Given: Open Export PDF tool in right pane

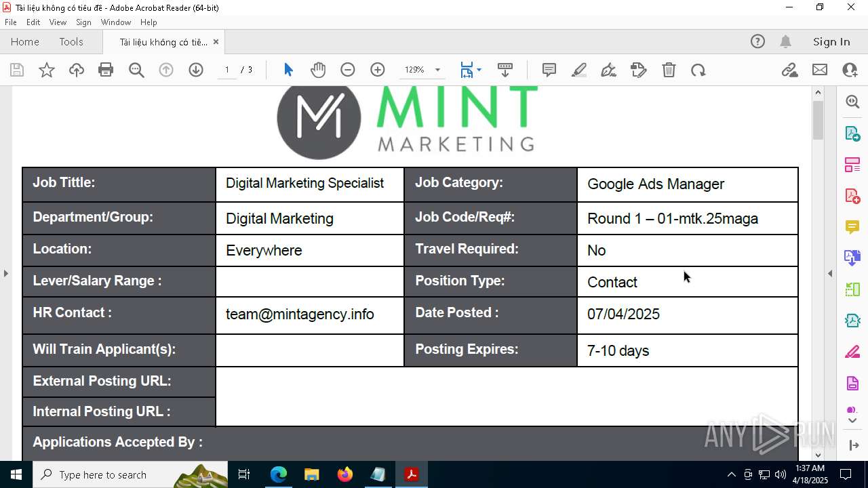Looking at the screenshot, I should [x=852, y=133].
